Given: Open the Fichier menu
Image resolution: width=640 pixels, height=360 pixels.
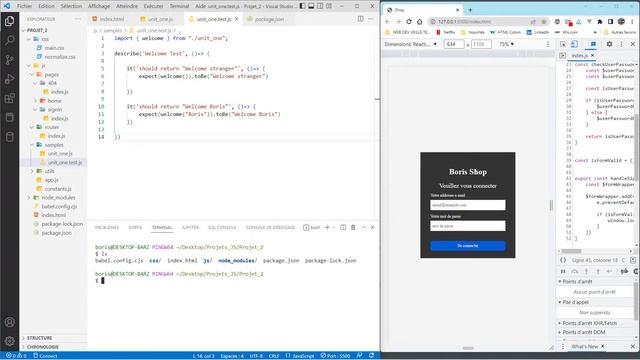Looking at the screenshot, I should (24, 6).
